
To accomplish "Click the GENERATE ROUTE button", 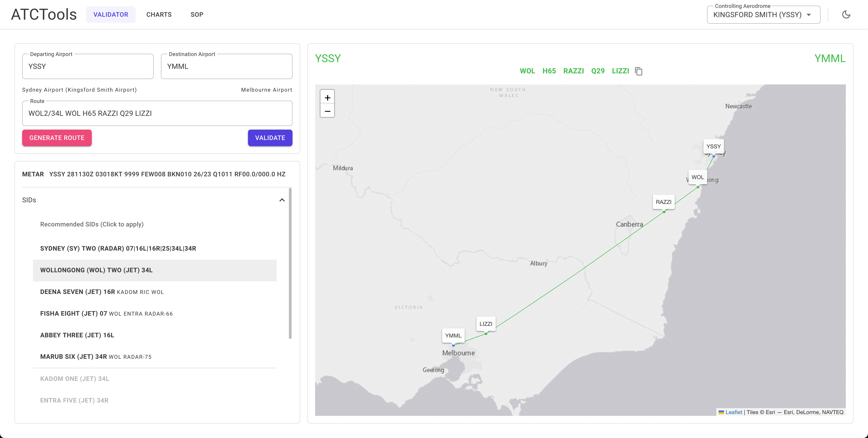I will coord(57,138).
